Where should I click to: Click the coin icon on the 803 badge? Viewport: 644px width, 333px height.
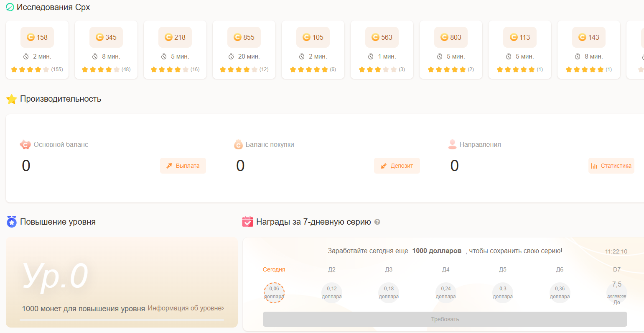[x=444, y=37]
